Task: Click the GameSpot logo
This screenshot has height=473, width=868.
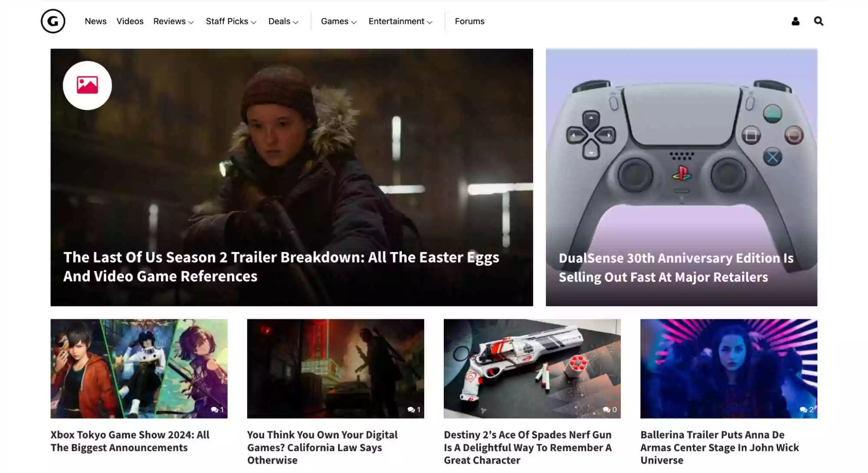Action: point(53,21)
